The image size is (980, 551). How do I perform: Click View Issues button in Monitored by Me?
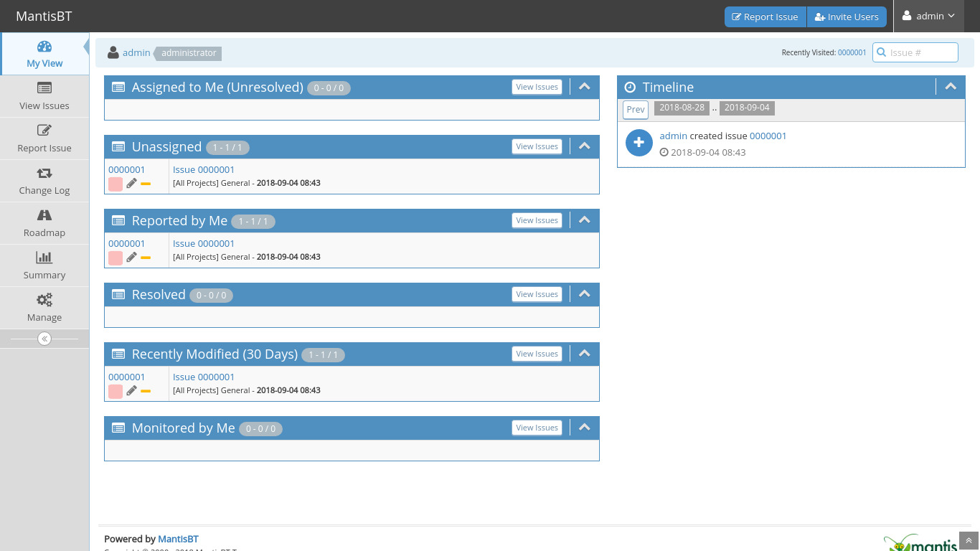point(537,428)
